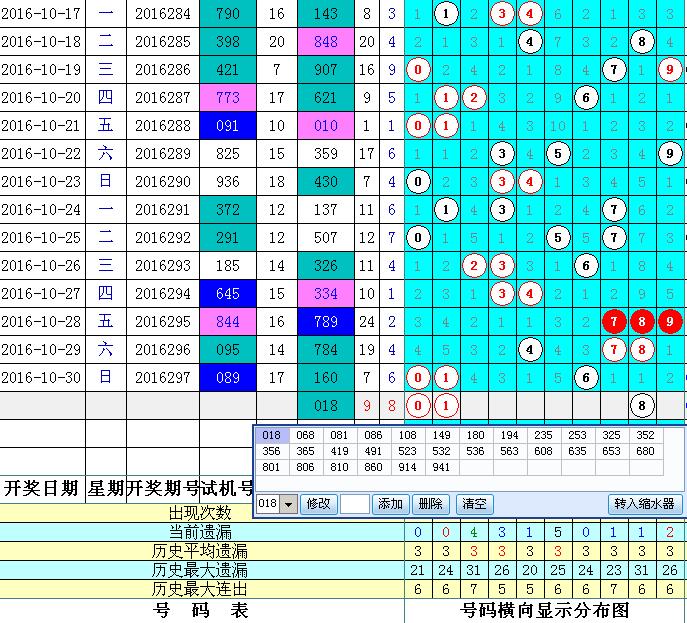
Task: Click blue cell 789 in row 2016295
Action: (x=326, y=322)
